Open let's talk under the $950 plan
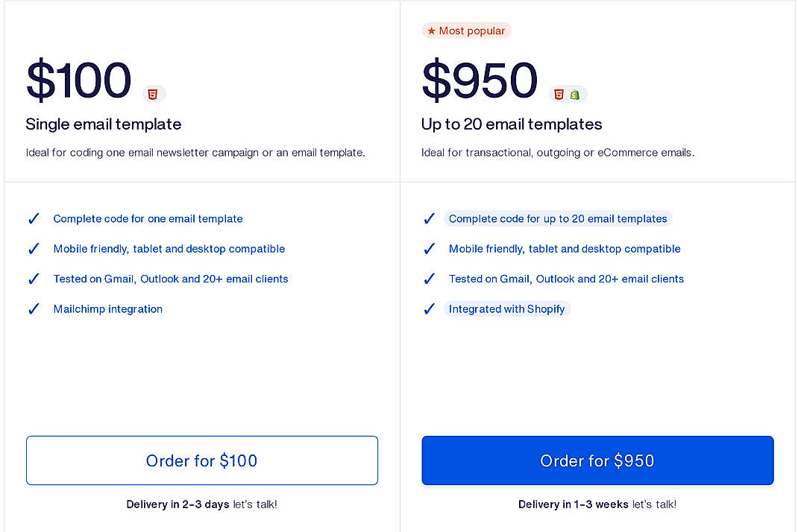Viewport: 798px width, 532px height. (x=653, y=504)
